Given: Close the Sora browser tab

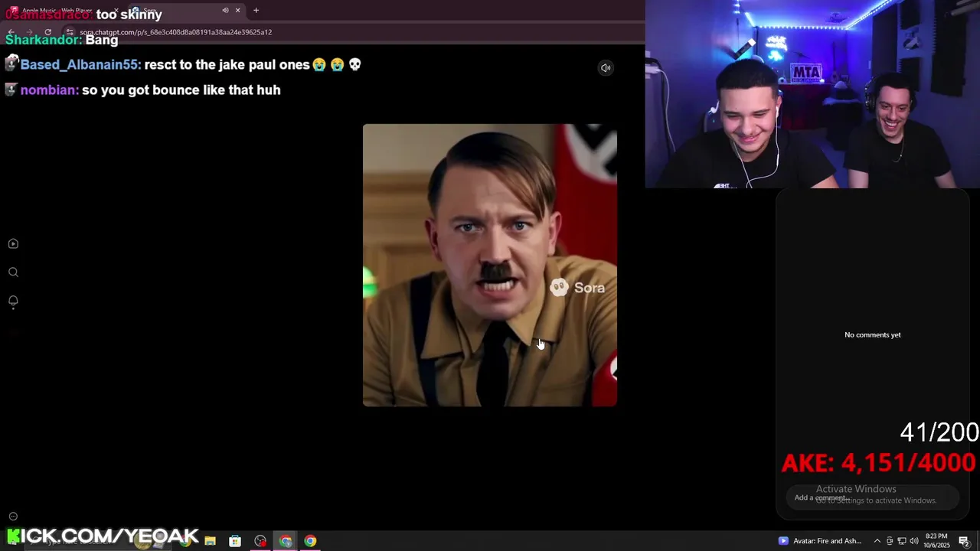Looking at the screenshot, I should pos(237,11).
